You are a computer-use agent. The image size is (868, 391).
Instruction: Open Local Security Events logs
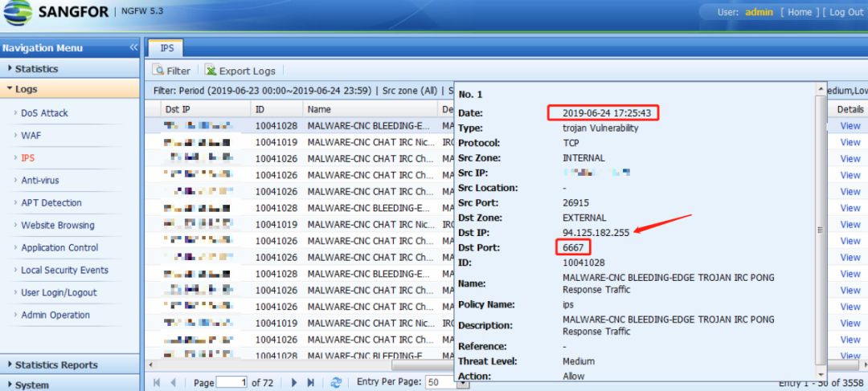click(65, 270)
